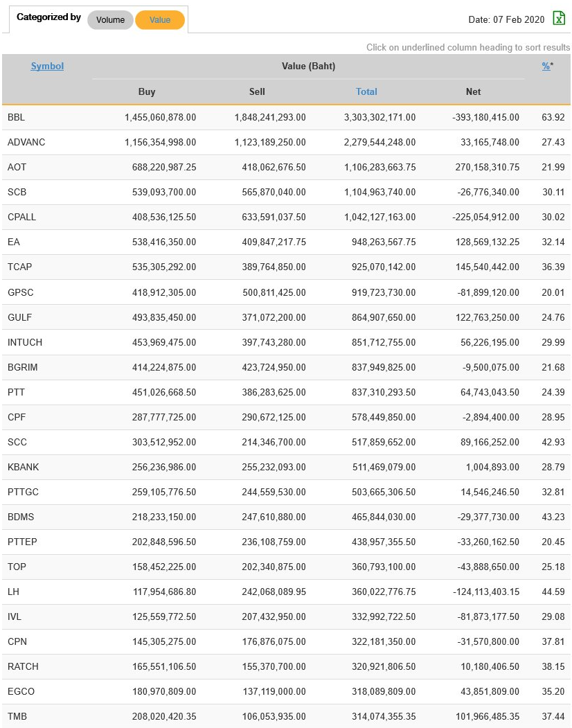Sort results by Symbol column

[47, 66]
